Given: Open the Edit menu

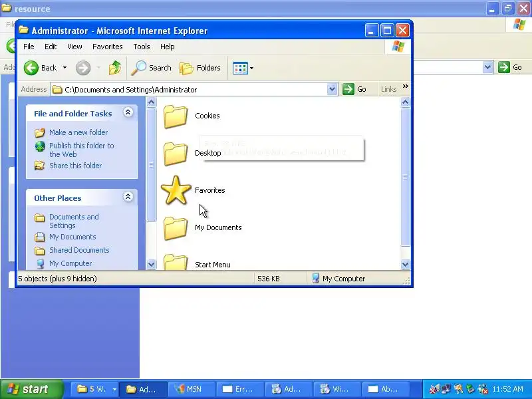Looking at the screenshot, I should click(51, 47).
